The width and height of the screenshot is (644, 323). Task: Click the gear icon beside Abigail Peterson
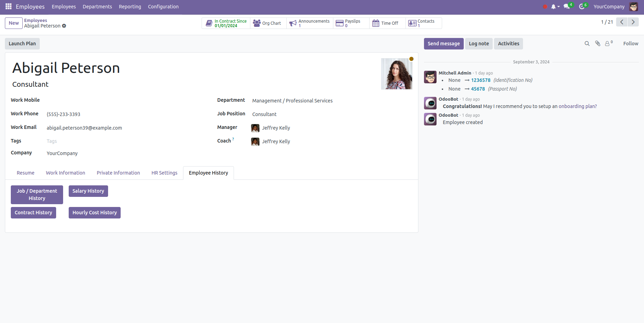tap(64, 26)
